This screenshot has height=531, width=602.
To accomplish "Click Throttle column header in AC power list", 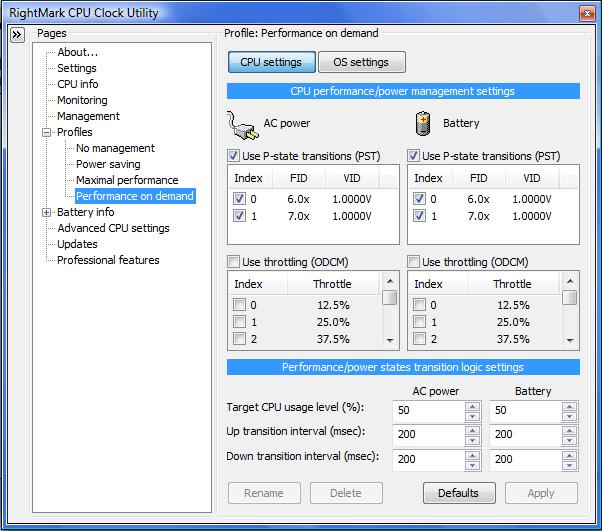I will (332, 284).
